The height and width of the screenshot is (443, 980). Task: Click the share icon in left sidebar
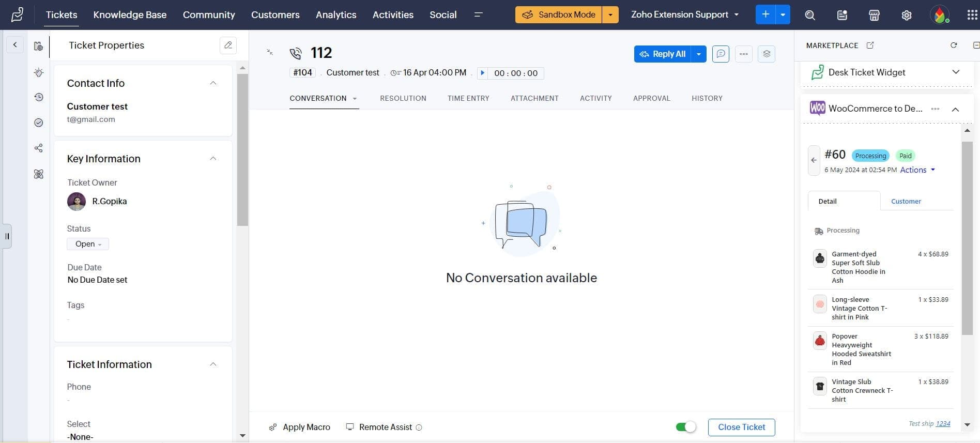point(39,148)
